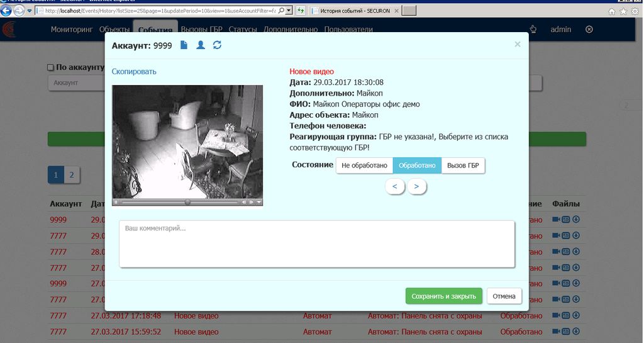
Task: Click the Ваш комментарий text area
Action: 317,244
